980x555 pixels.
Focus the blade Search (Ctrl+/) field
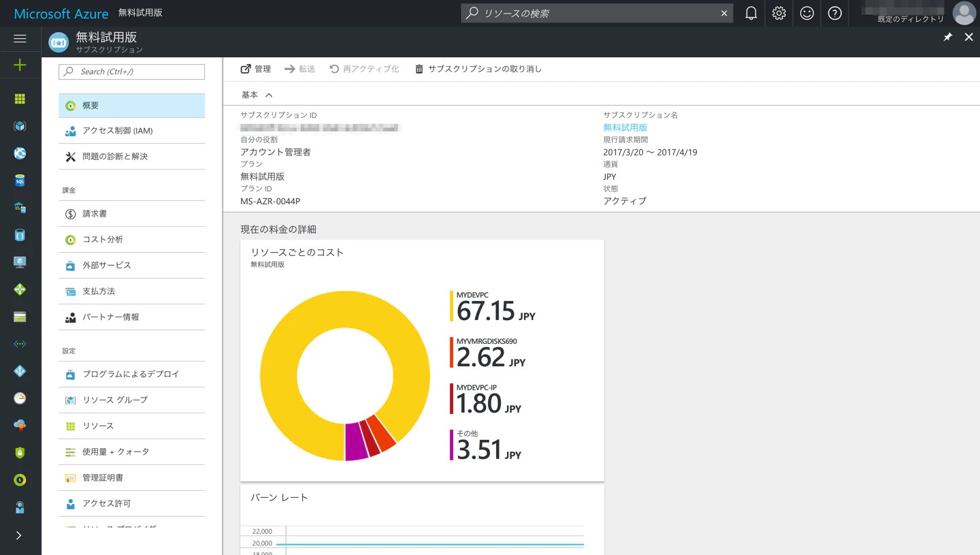tap(131, 72)
